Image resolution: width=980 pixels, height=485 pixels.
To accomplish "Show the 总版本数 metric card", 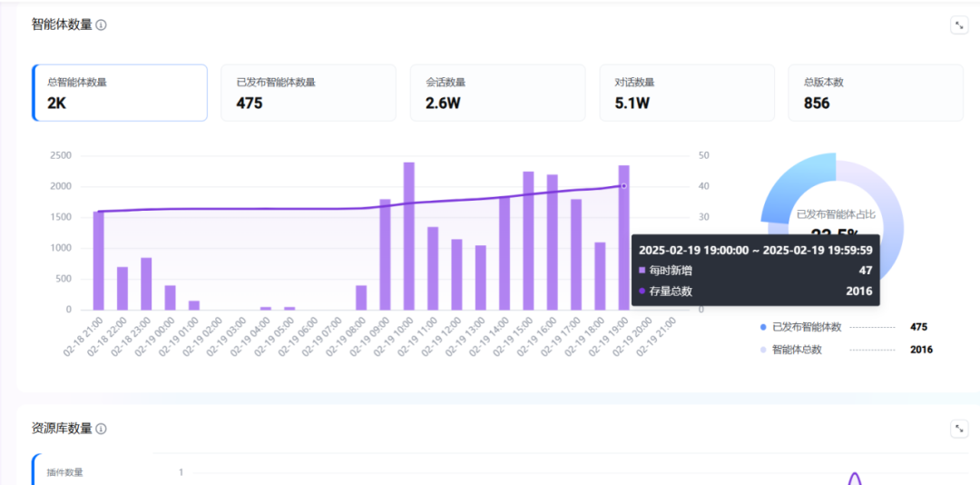I will click(876, 93).
